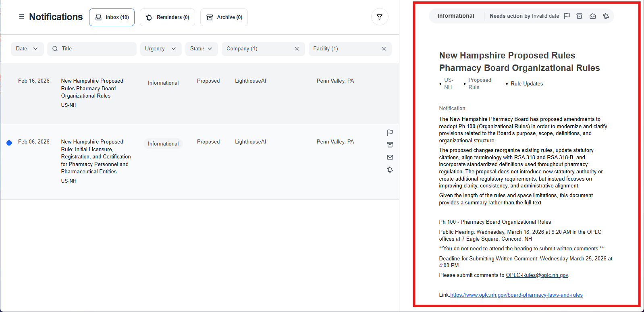The height and width of the screenshot is (312, 644).
Task: Open the Urgency filter dropdown
Action: 160,49
